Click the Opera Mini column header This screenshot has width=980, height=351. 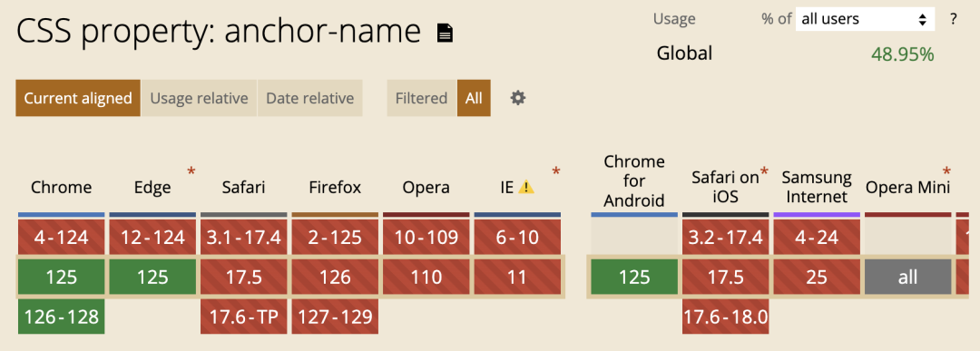coord(907,188)
